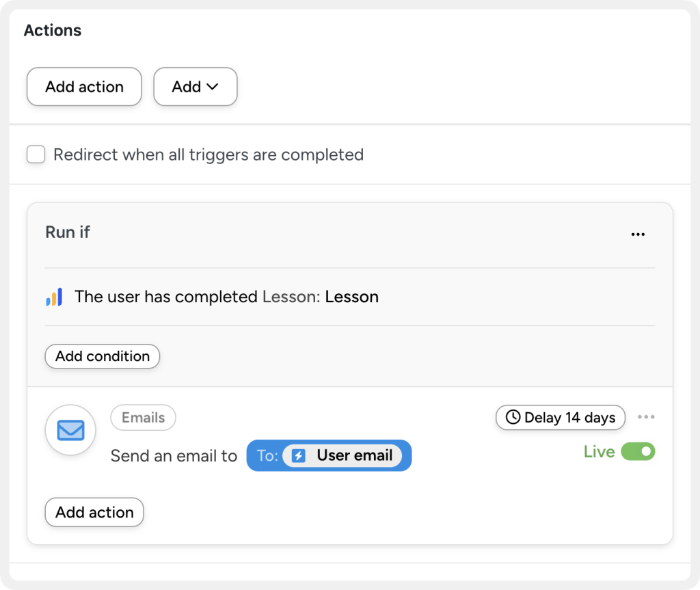Screen dimensions: 700x590
Task: Click the clock icon in Delay 14 days
Action: point(513,417)
